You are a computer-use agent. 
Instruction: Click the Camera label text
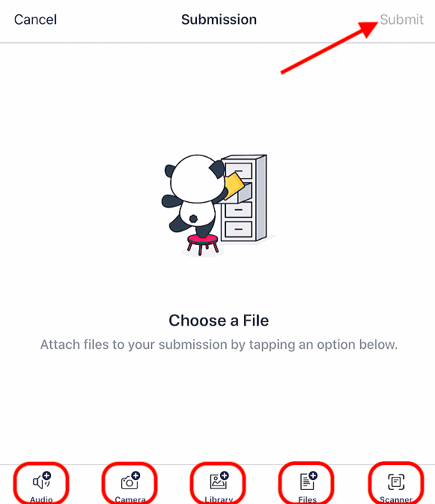click(130, 500)
